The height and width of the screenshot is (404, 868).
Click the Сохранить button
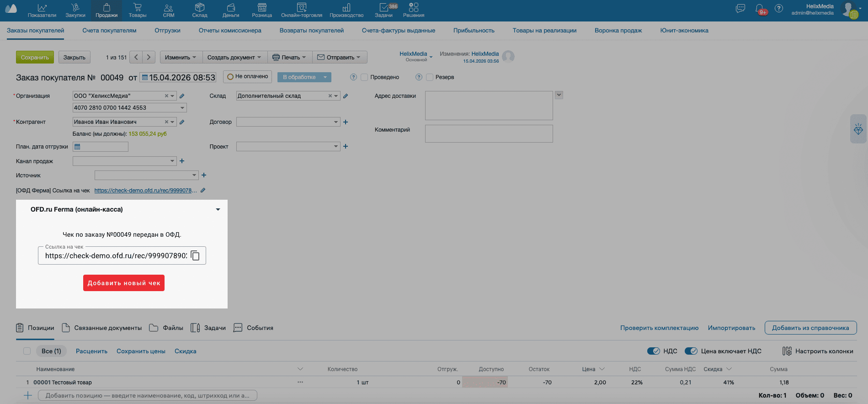pyautogui.click(x=35, y=57)
